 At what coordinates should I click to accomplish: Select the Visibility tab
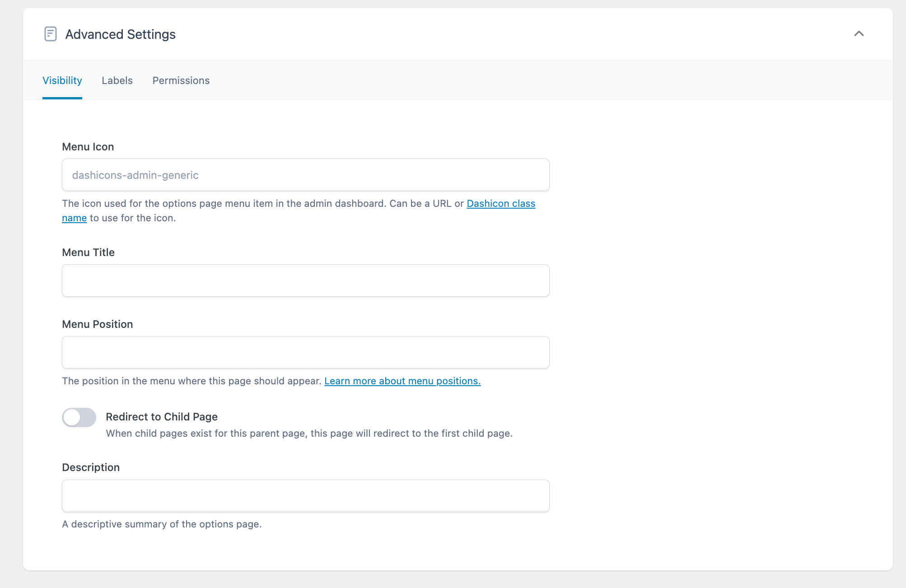pos(62,80)
